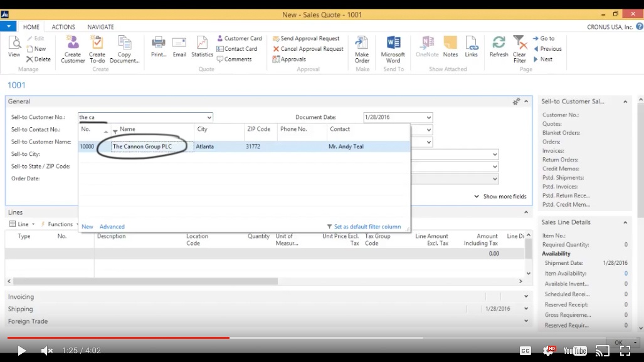Viewport: 644px width, 362px height.
Task: Collapse the Sales Line Details FactBox
Action: pyautogui.click(x=625, y=222)
